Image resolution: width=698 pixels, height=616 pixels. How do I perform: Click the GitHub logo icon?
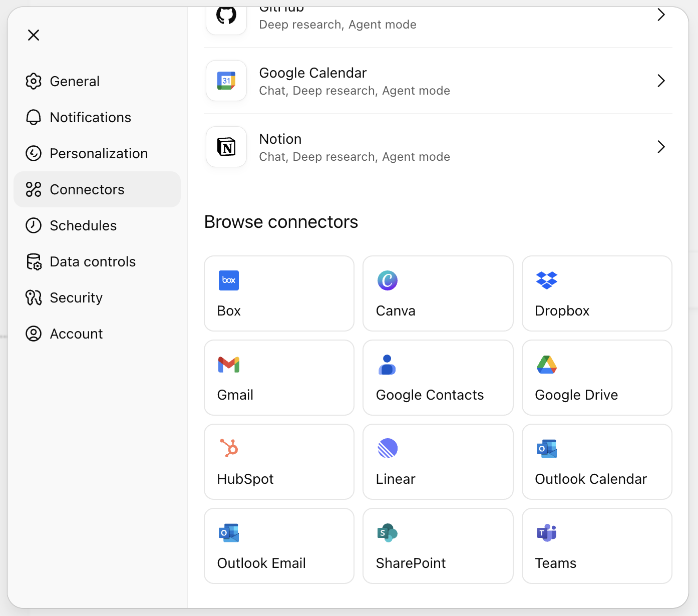(x=226, y=15)
